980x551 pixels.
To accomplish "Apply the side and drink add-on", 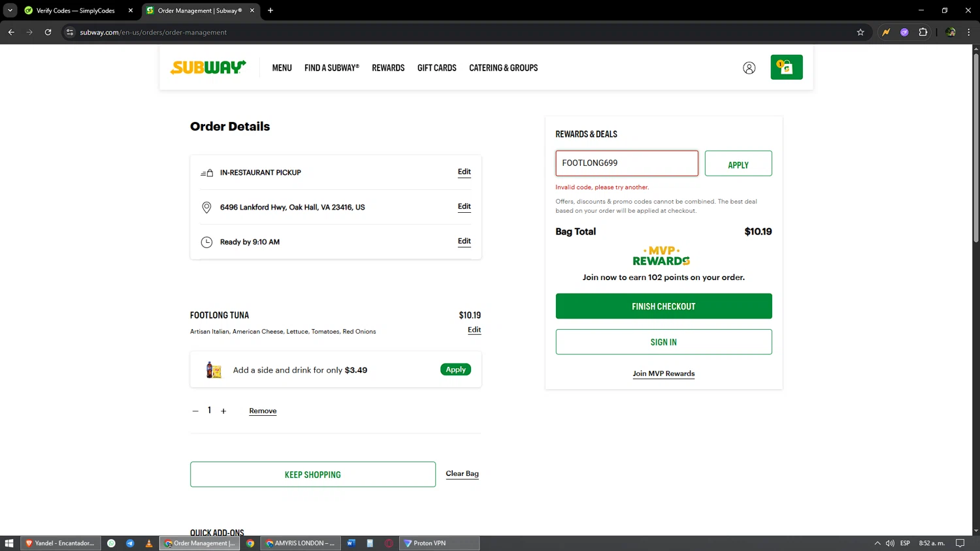I will coord(455,370).
